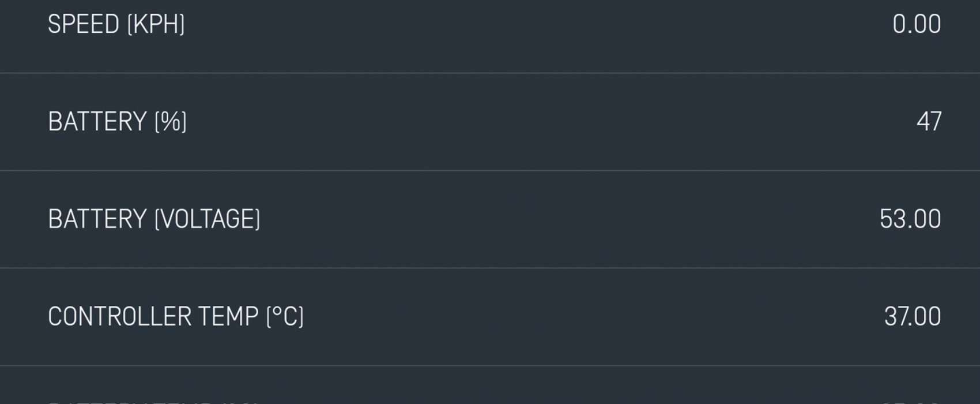This screenshot has width=980, height=404.
Task: Select the decimal point in 53.00
Action: tap(910, 227)
